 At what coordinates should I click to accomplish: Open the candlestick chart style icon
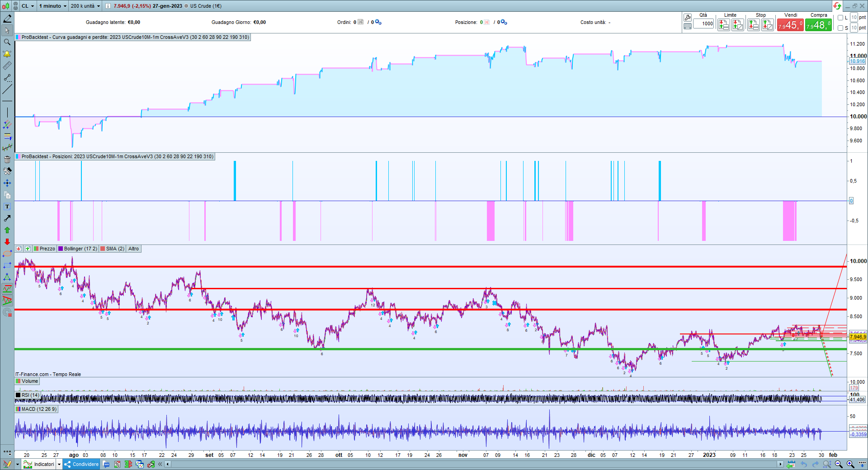click(x=5, y=6)
